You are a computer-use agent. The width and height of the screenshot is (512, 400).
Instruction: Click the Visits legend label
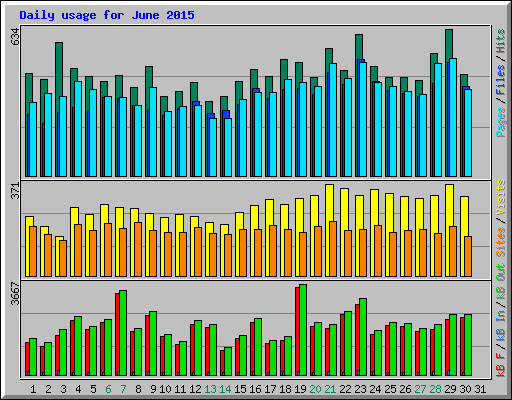pos(501,197)
